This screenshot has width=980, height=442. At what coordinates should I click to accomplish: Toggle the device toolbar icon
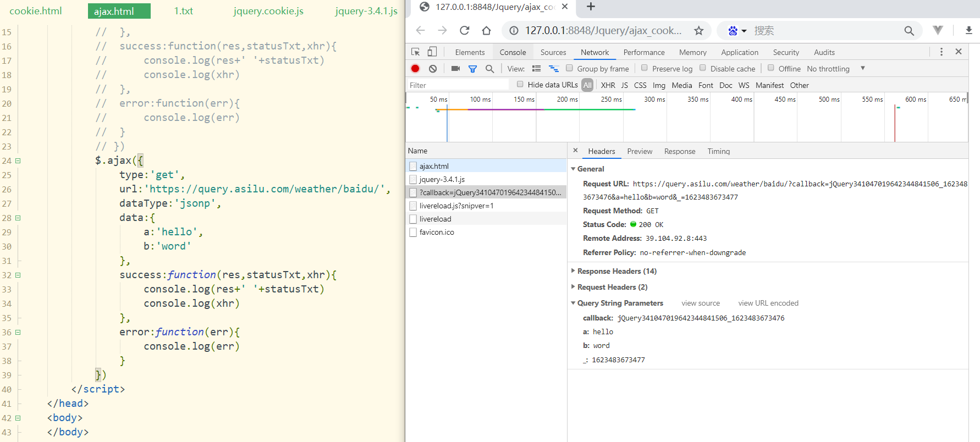pyautogui.click(x=432, y=52)
